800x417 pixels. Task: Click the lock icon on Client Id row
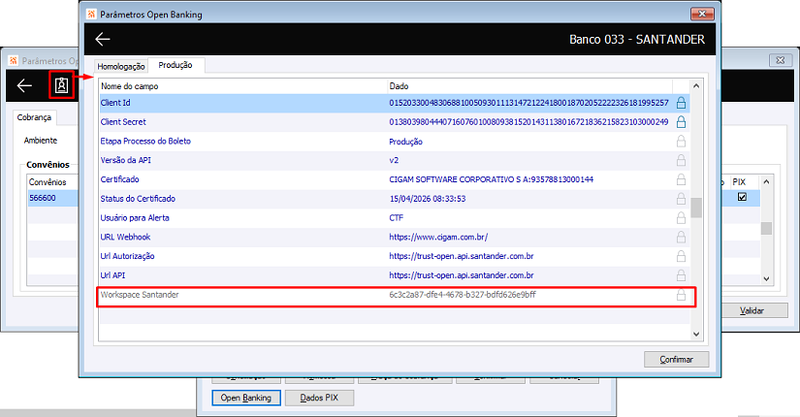pos(681,103)
